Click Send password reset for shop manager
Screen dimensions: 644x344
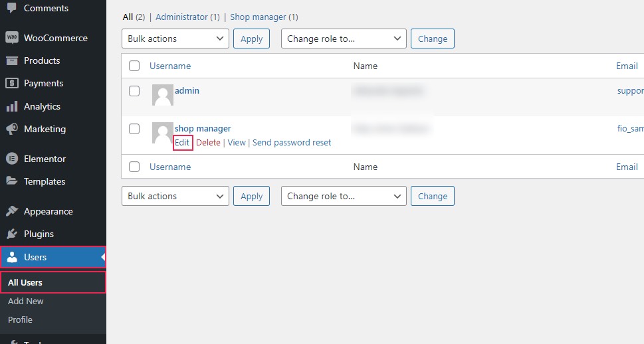(x=292, y=142)
